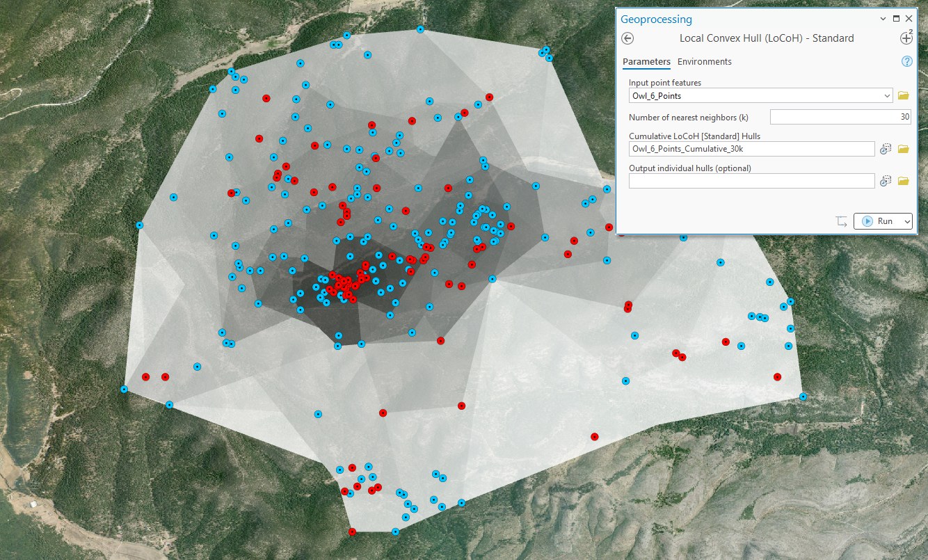Click database icon beside Output individual hulls
Viewport: 928px width, 560px height.
pos(886,181)
